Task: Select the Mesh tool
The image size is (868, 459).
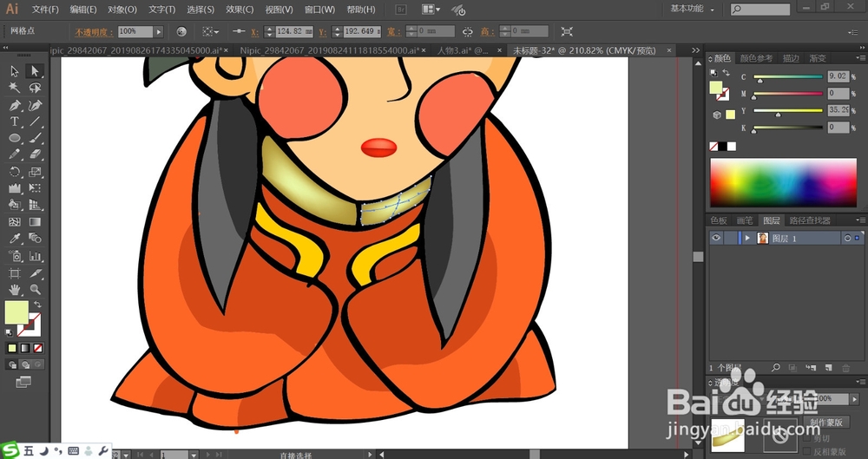Action: pos(15,222)
